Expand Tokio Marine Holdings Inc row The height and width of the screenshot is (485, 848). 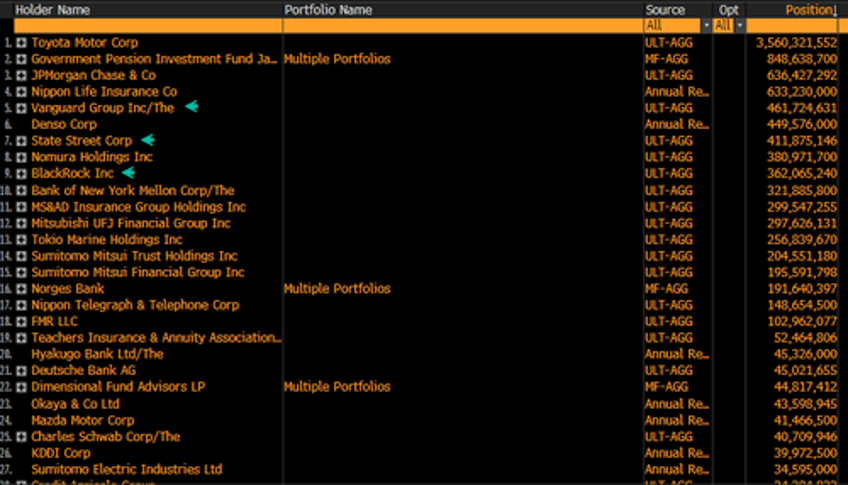21,240
